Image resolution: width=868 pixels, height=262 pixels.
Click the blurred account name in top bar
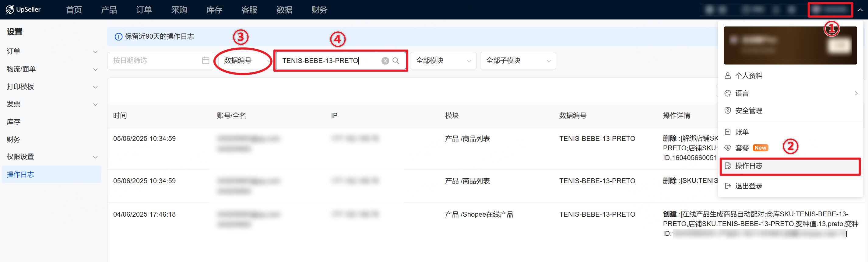click(x=830, y=10)
